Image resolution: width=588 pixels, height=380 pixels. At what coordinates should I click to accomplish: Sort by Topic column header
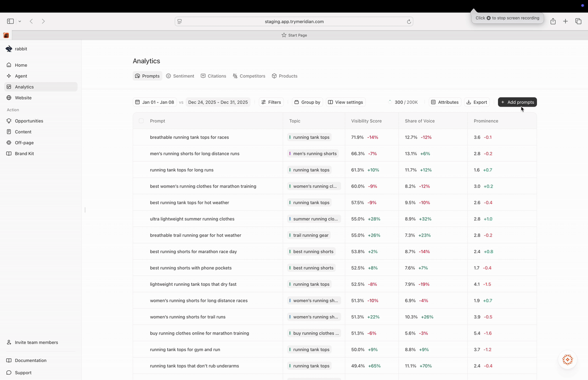tap(295, 121)
